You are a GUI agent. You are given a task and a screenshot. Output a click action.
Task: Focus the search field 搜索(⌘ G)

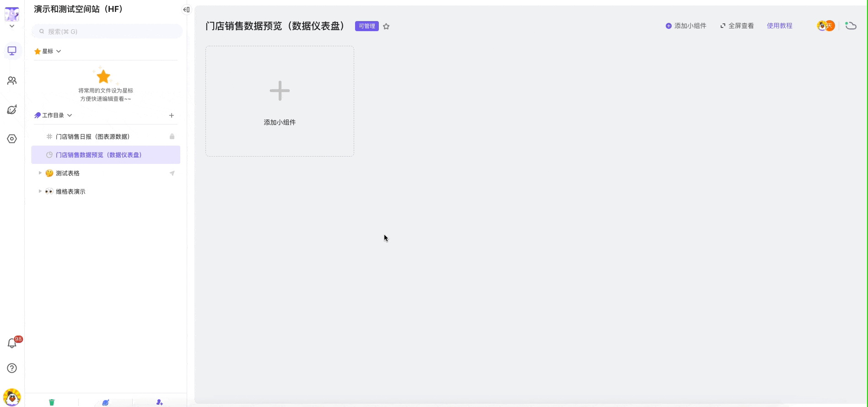click(x=107, y=31)
